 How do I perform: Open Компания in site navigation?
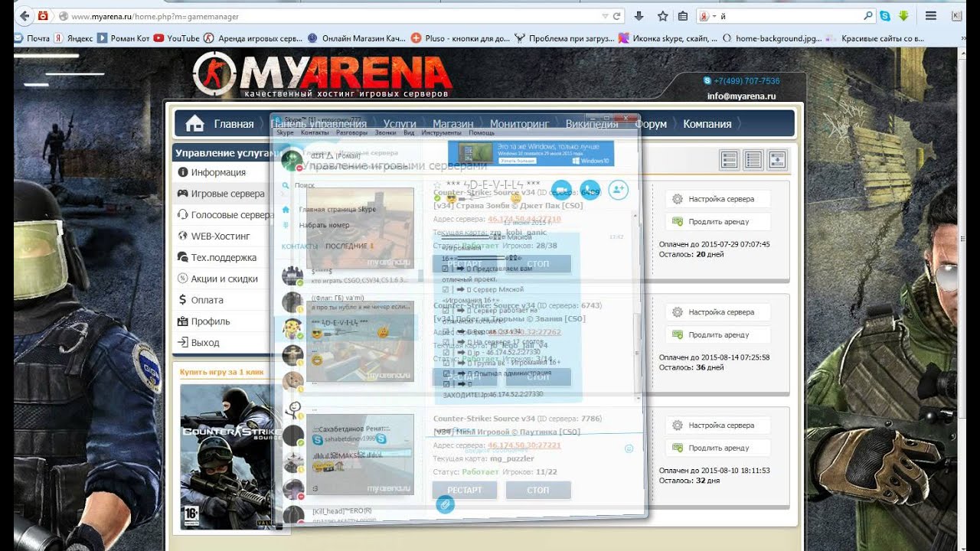[707, 124]
